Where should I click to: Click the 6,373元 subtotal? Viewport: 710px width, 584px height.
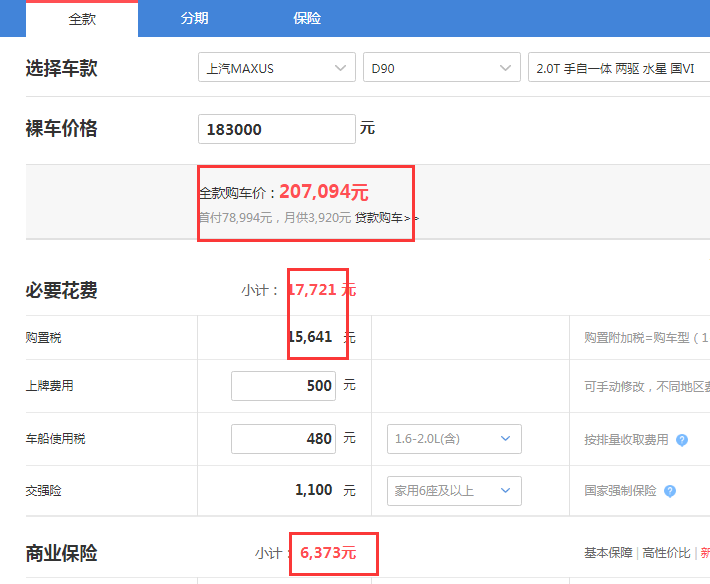coord(328,553)
